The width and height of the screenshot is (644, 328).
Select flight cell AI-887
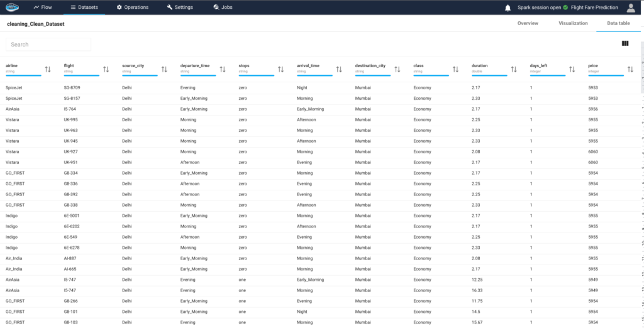[70, 259]
